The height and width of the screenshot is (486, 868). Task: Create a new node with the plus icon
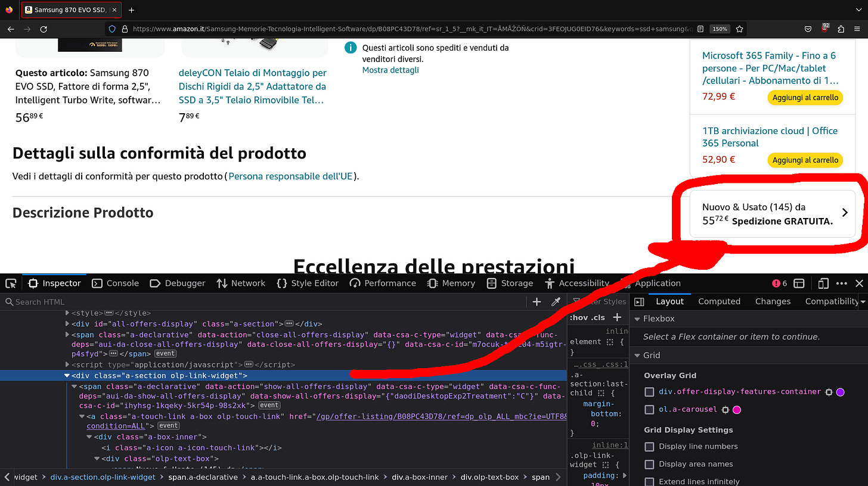536,301
